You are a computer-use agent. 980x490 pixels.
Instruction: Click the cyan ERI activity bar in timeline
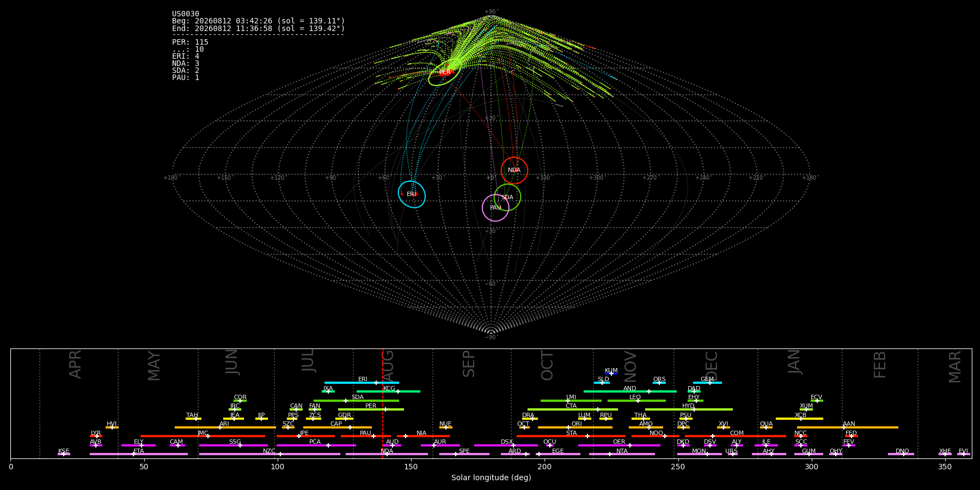coord(362,383)
